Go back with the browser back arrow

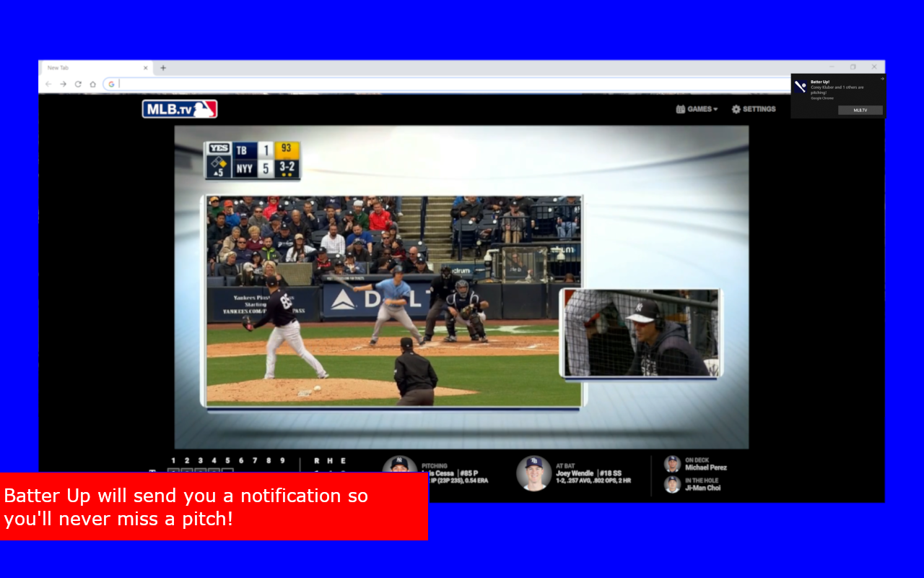tap(48, 84)
